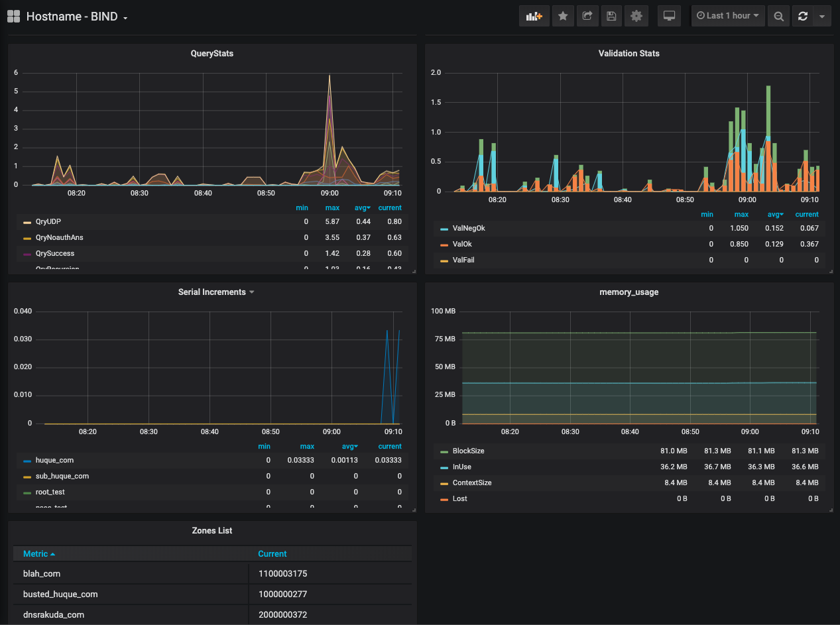Image resolution: width=840 pixels, height=625 pixels.
Task: Select the busted_huque_com zone row
Action: pos(212,594)
